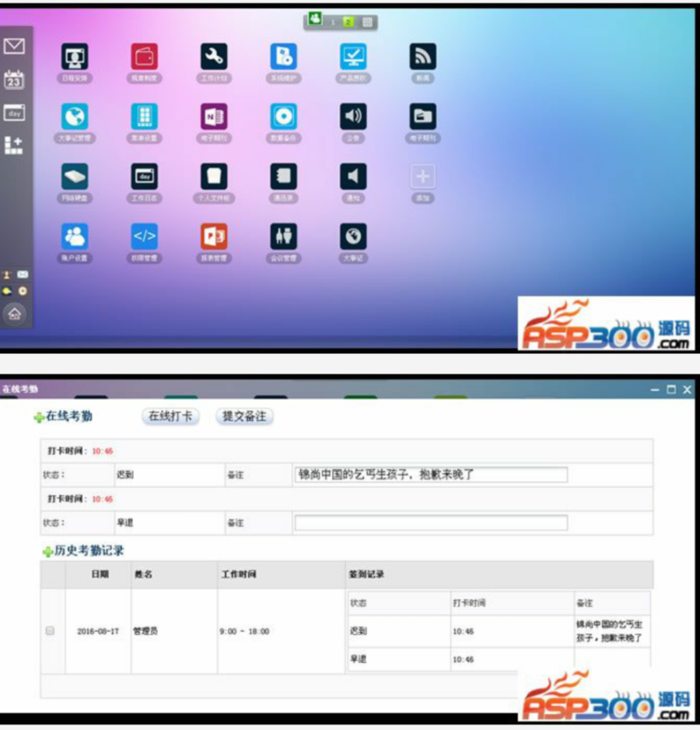
Task: Open the monitor checkmark 产品授权 icon
Action: 353,56
